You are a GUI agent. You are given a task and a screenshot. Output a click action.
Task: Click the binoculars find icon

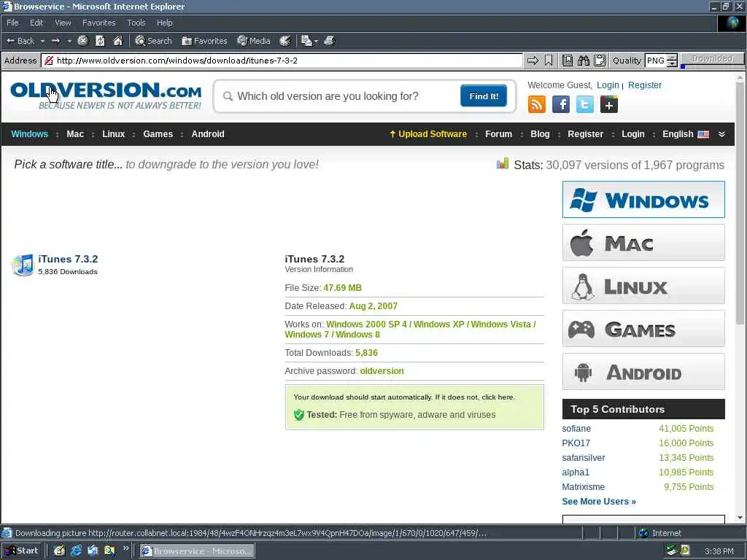(x=584, y=61)
